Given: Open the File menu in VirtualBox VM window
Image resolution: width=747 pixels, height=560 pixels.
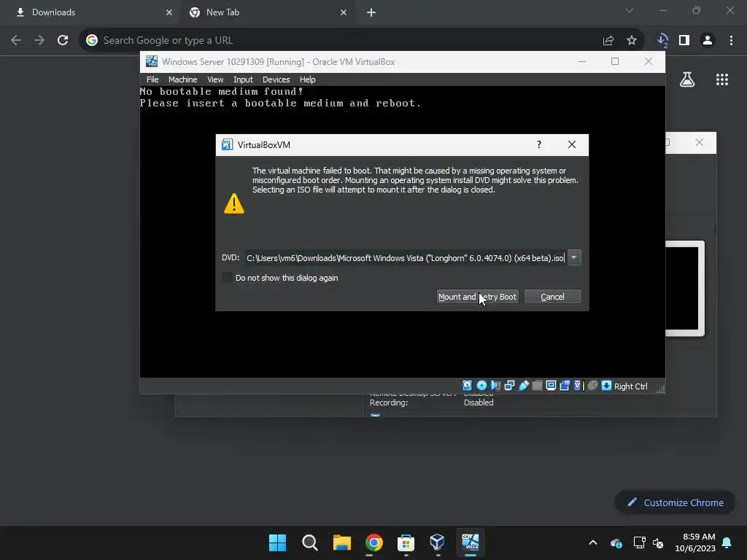Looking at the screenshot, I should (x=152, y=79).
